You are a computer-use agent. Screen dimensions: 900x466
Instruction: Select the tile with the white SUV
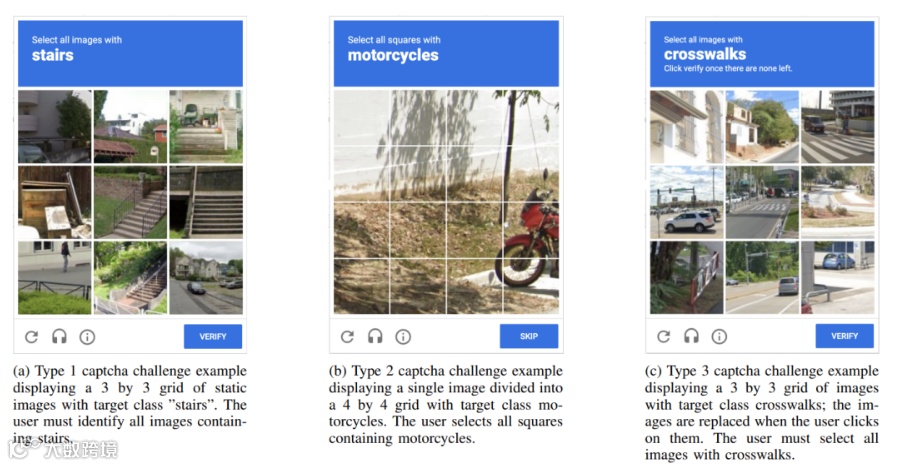pyautogui.click(x=686, y=202)
